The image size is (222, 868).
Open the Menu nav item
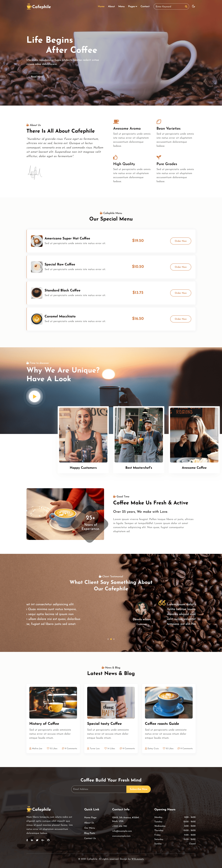click(x=121, y=6)
